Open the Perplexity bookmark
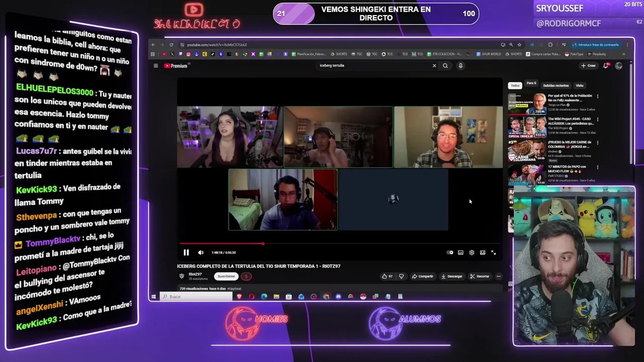This screenshot has height=362, width=644. 596,54
